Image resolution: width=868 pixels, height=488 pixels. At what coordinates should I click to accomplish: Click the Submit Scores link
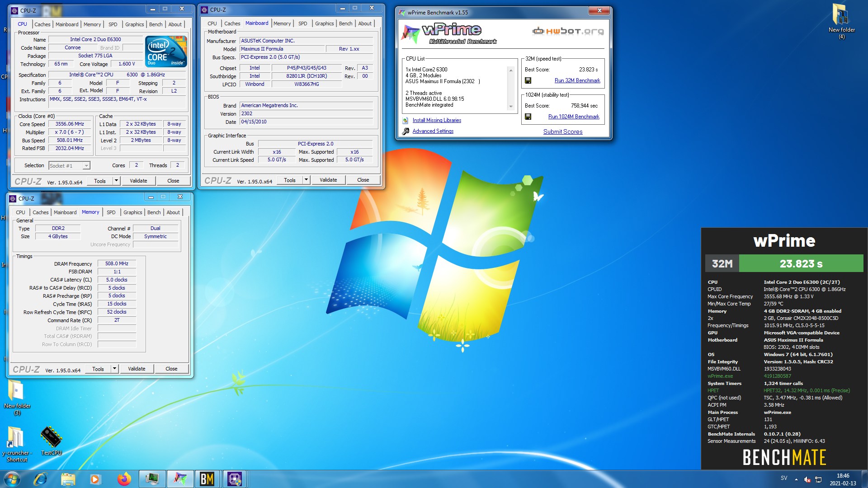coord(563,131)
